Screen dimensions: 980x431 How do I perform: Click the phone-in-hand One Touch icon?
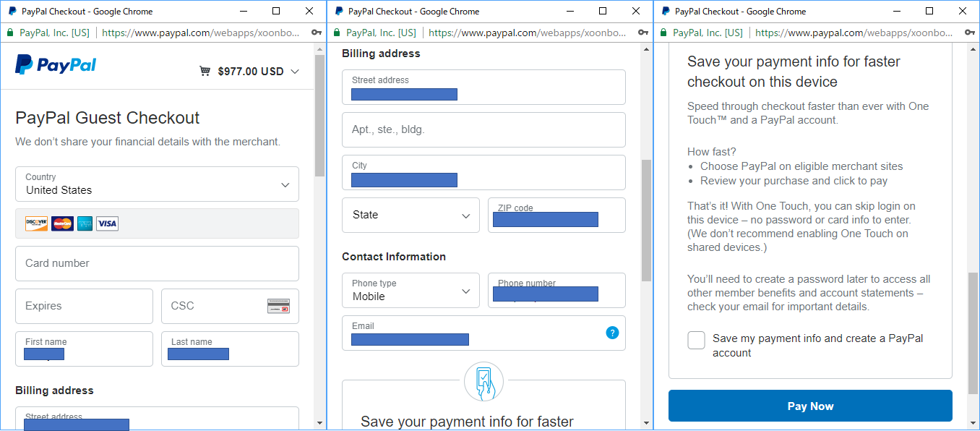(x=483, y=382)
